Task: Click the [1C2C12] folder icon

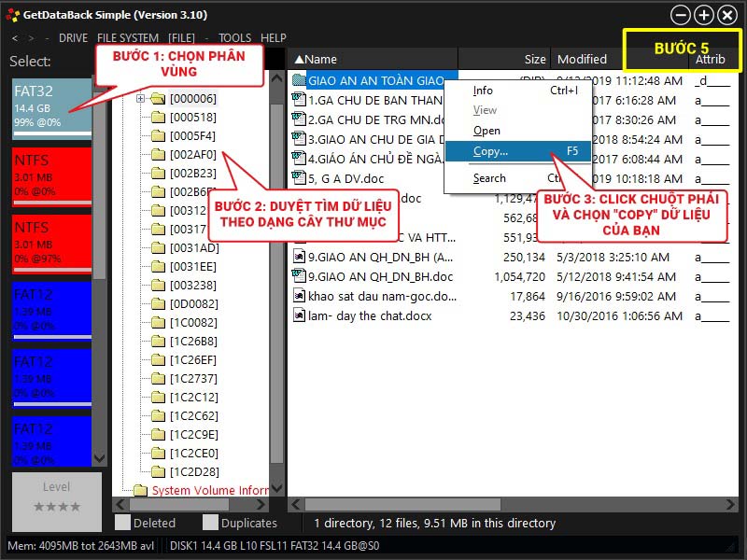Action: pyautogui.click(x=158, y=398)
